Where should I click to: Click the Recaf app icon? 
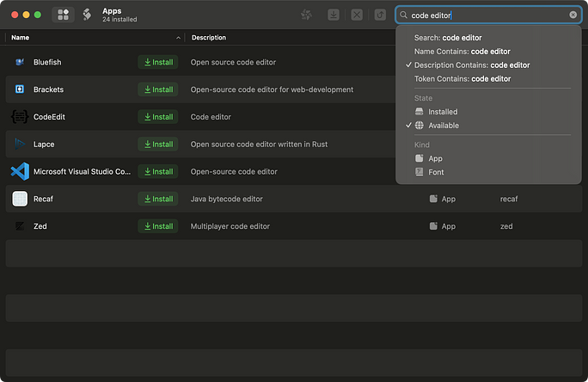[x=20, y=199]
